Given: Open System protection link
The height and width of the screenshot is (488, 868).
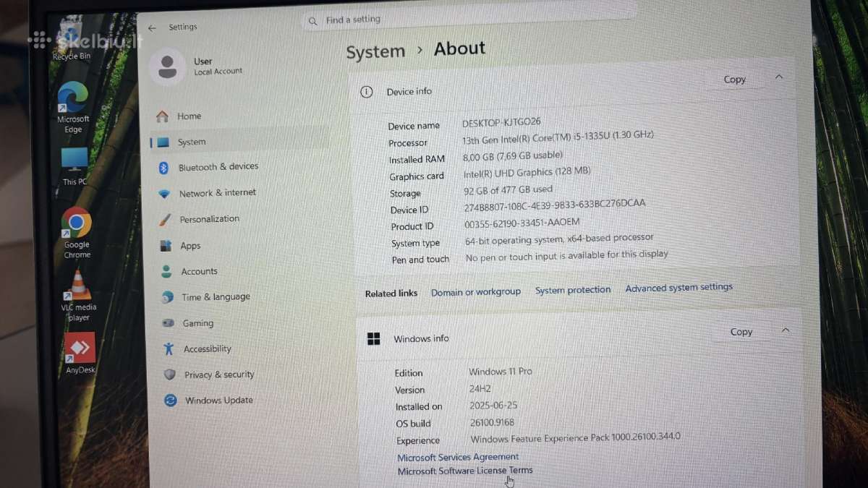Looking at the screenshot, I should [573, 290].
